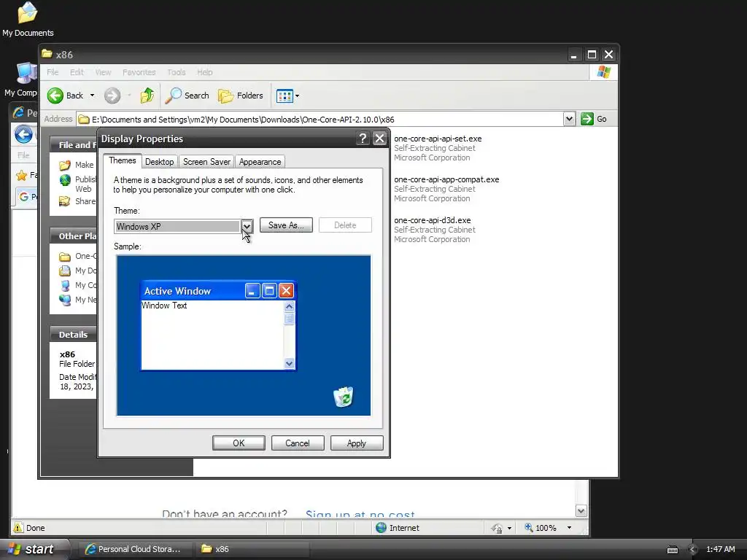This screenshot has width=747, height=560.
Task: Open My Documents desktop icon
Action: click(x=28, y=19)
